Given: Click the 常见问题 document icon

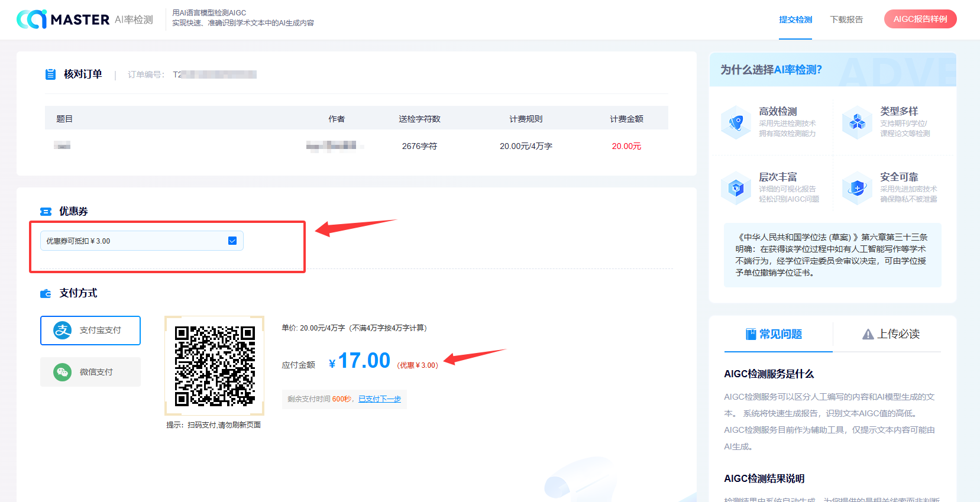Looking at the screenshot, I should tap(751, 334).
